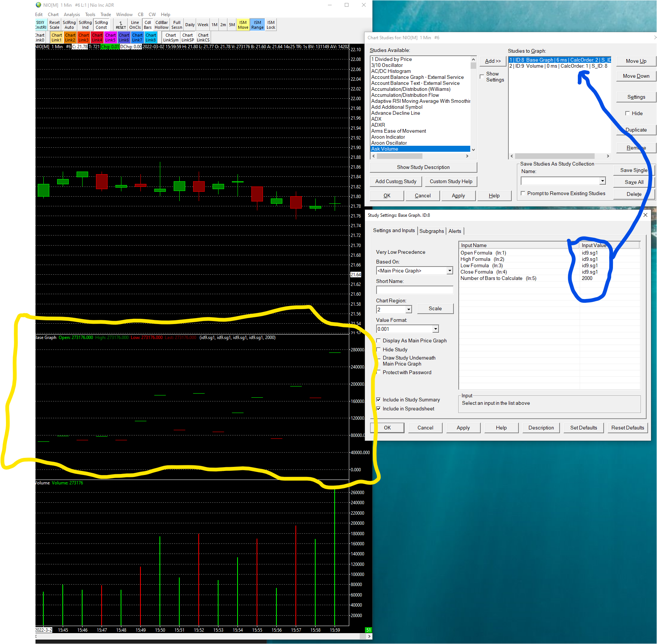The image size is (657, 644).
Task: Select the SclRng Ind toolbar button
Action: pyautogui.click(x=85, y=25)
